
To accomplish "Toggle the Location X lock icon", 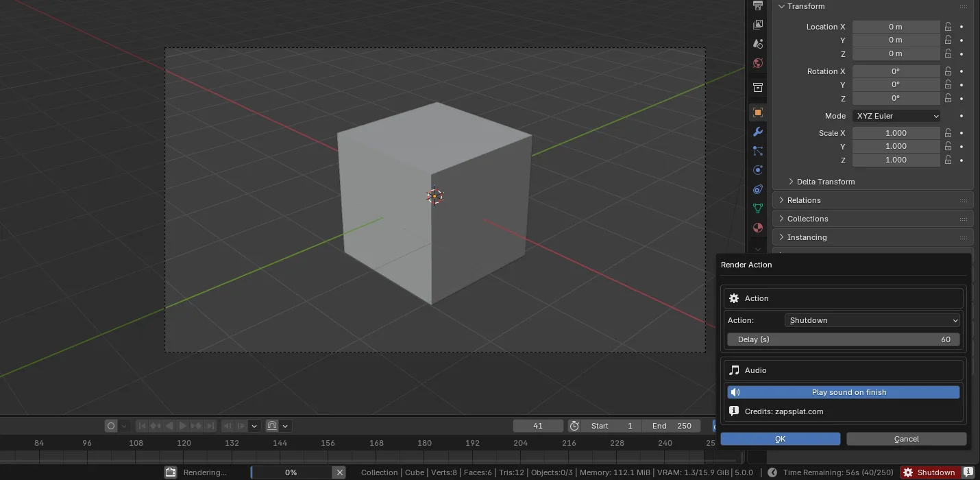I will 948,27.
